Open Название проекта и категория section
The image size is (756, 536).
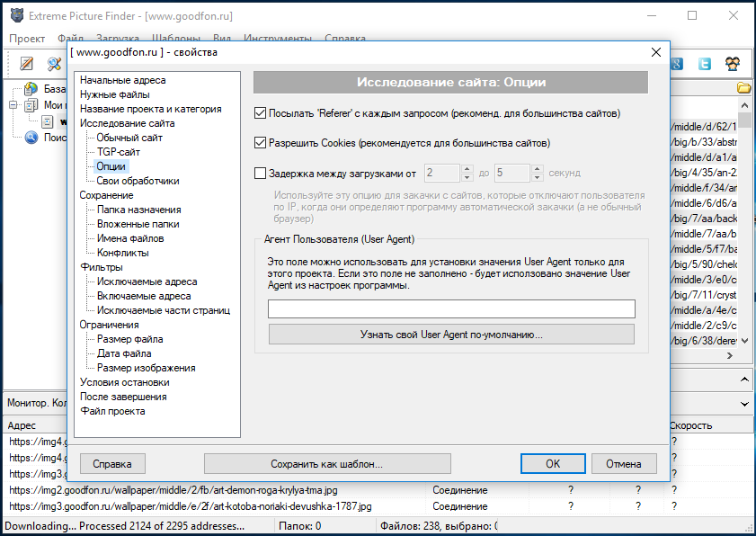151,109
